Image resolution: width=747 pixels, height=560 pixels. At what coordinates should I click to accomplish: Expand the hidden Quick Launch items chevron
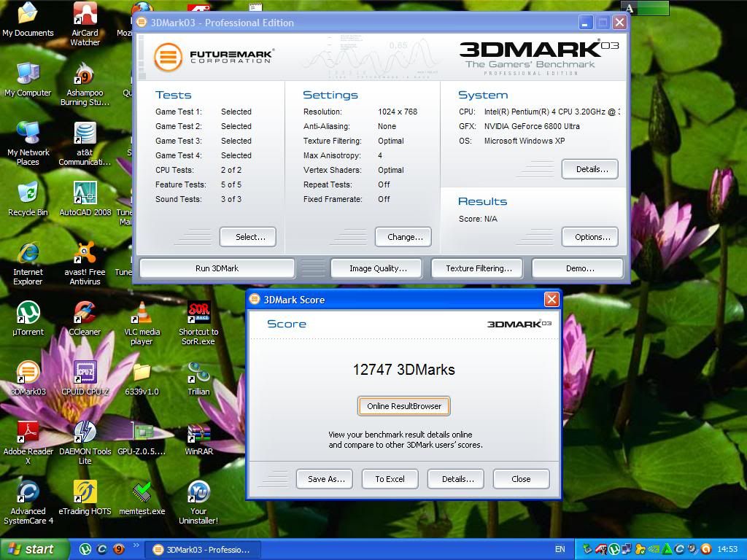(136, 545)
